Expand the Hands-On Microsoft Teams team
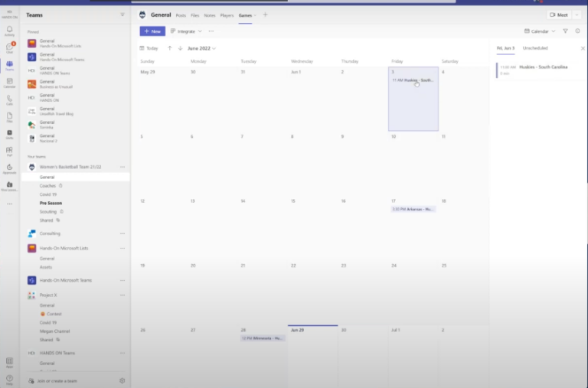588x388 pixels. (66, 280)
